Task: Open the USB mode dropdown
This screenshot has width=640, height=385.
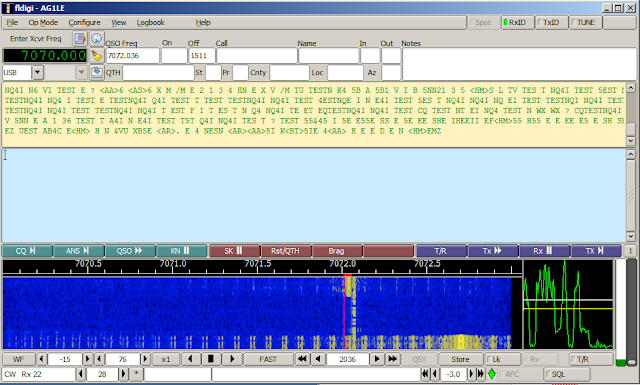Action: point(37,73)
